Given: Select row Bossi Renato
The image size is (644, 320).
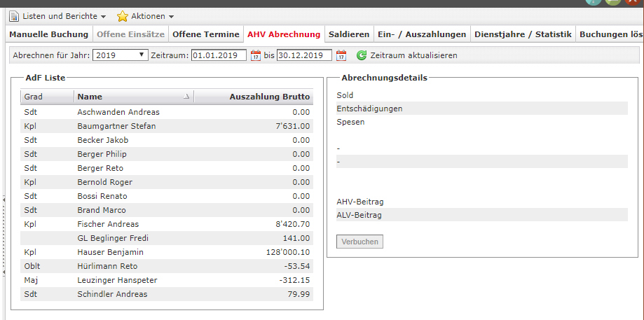Looking at the screenshot, I should (x=167, y=196).
